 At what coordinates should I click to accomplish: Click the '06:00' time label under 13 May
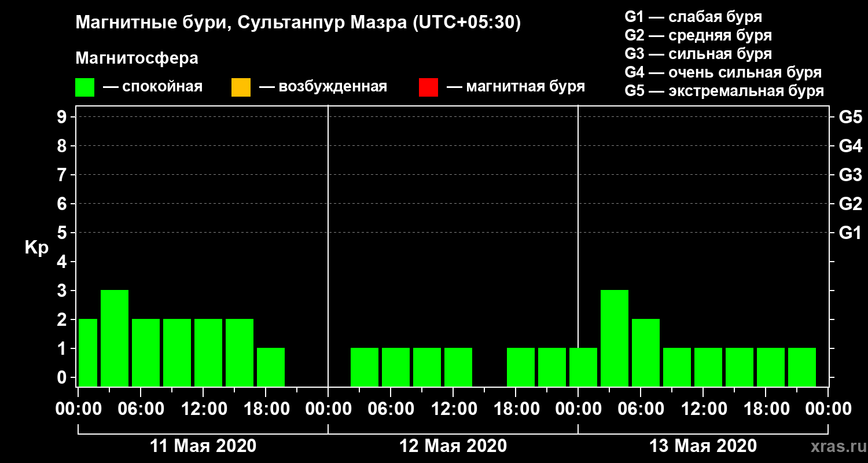(641, 409)
